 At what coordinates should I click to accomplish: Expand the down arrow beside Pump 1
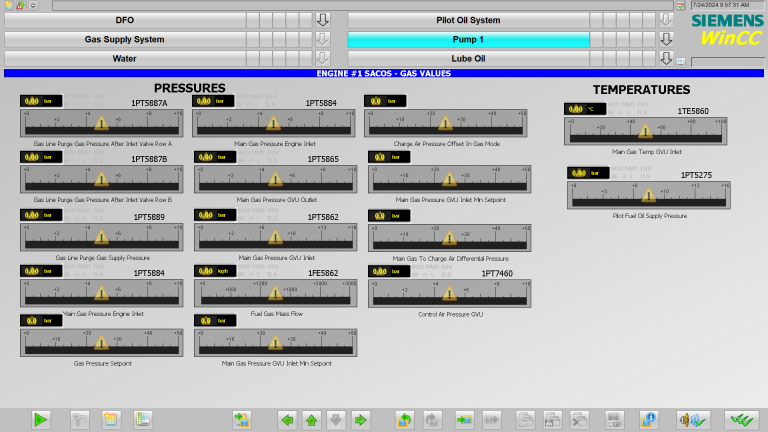(665, 39)
